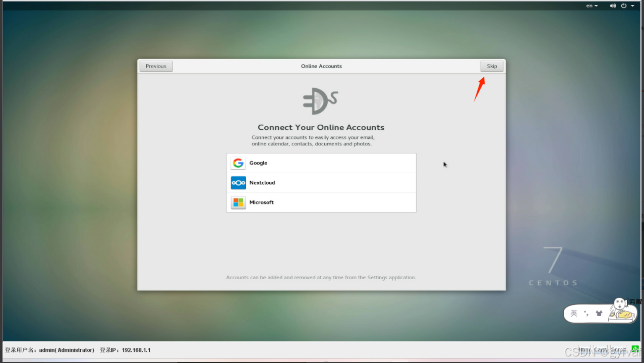Select the Microsoft account row
This screenshot has width=644, height=363.
[x=321, y=202]
